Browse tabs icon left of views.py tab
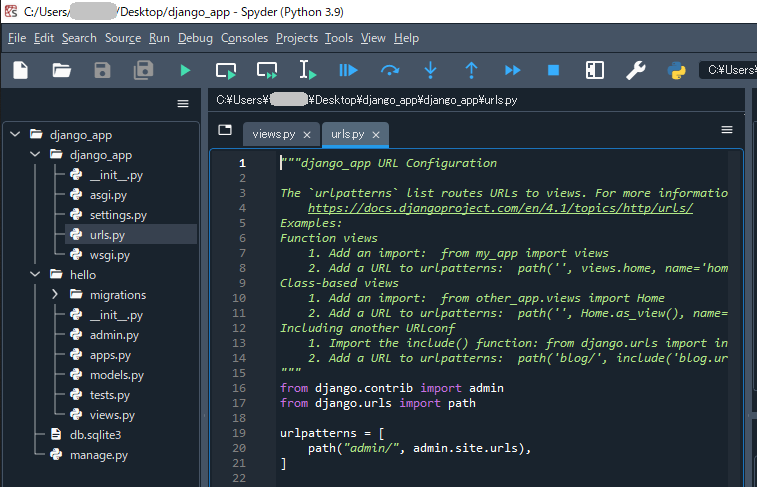757x487 pixels. [x=225, y=129]
